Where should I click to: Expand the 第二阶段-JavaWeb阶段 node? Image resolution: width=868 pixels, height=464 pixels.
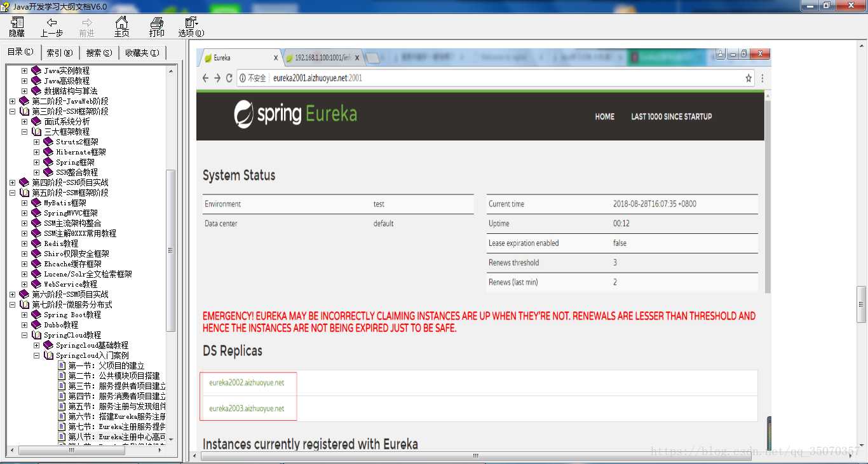coord(12,101)
